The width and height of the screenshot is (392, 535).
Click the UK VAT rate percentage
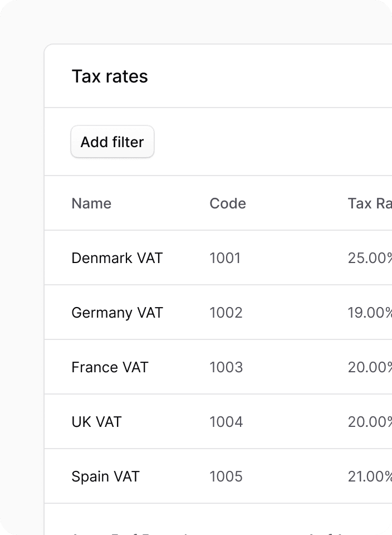[x=370, y=422]
